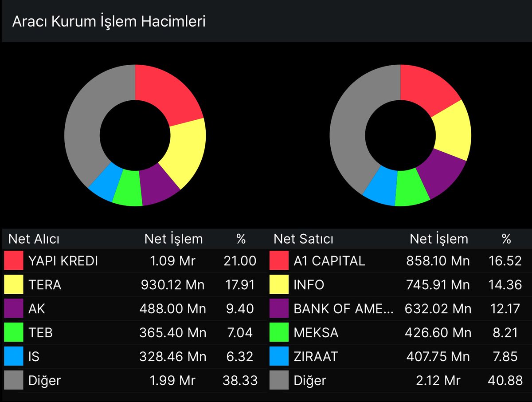Click the gray Diğer swatch under Net Satıcı

(279, 380)
